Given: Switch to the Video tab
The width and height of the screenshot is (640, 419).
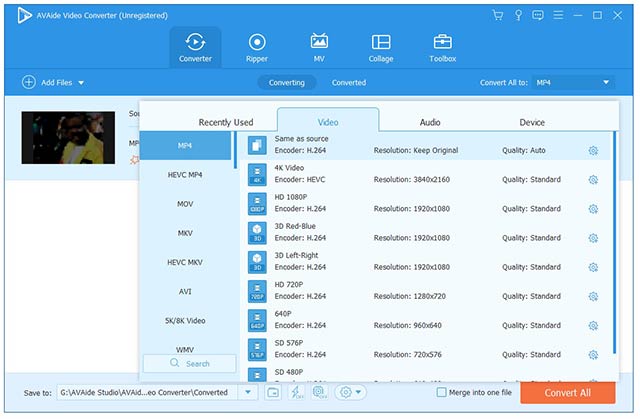Looking at the screenshot, I should click(x=328, y=122).
